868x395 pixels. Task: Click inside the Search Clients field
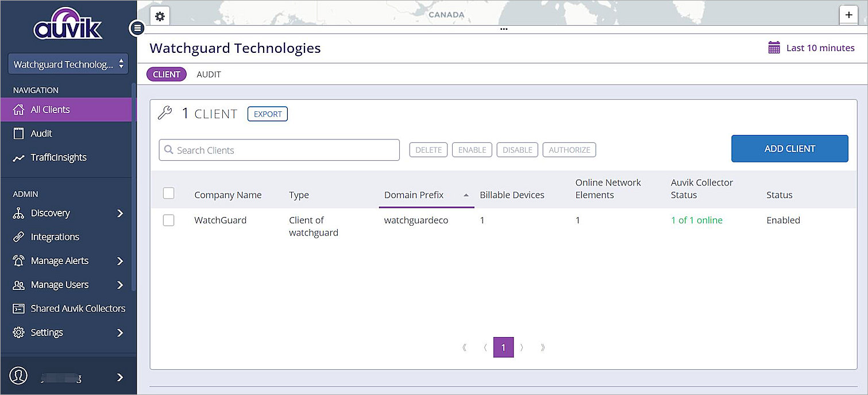[x=279, y=150]
